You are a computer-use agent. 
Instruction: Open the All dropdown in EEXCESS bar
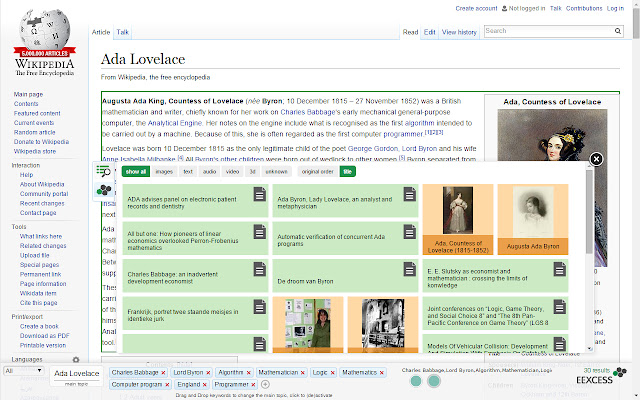click(24, 371)
